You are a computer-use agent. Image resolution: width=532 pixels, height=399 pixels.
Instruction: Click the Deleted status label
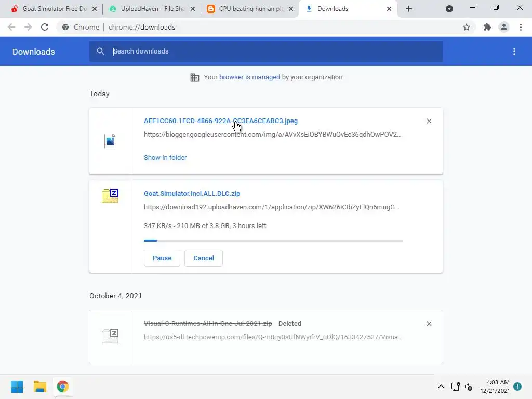tap(290, 324)
